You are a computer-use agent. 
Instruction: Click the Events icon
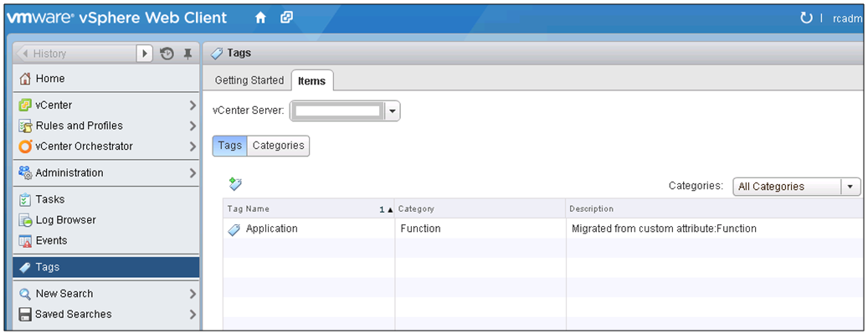point(25,241)
